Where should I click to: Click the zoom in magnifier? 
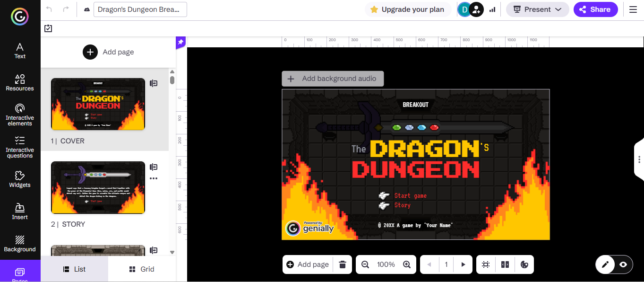406,264
